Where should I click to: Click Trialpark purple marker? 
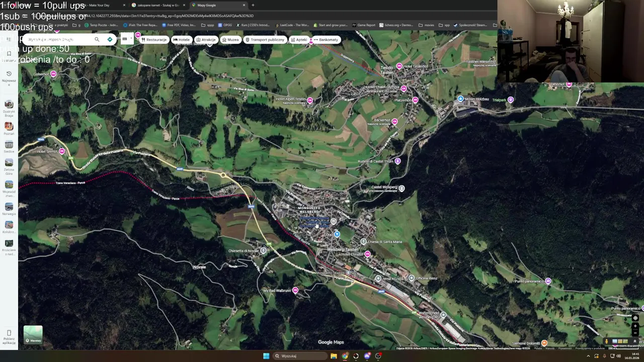point(510,100)
